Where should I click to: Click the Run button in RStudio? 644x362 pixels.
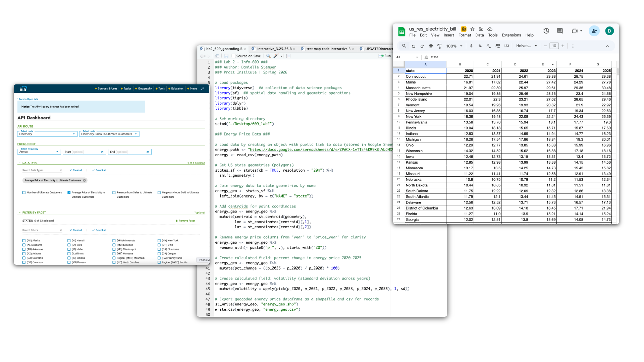pyautogui.click(x=385, y=56)
